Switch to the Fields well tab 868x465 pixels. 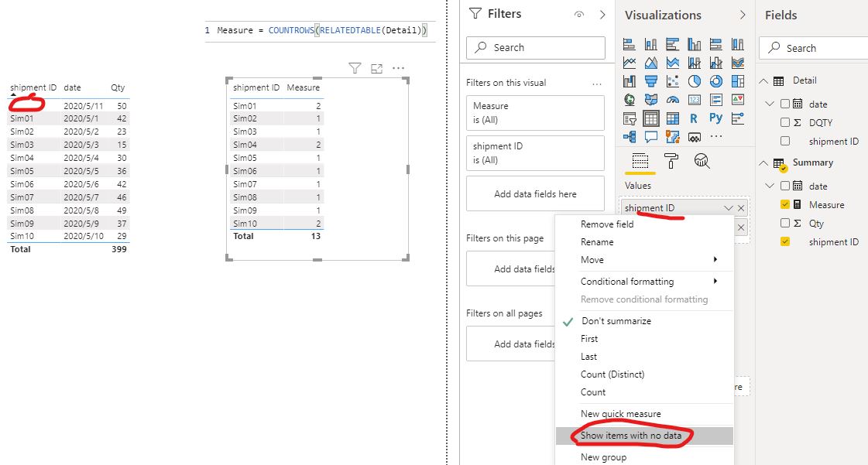640,161
